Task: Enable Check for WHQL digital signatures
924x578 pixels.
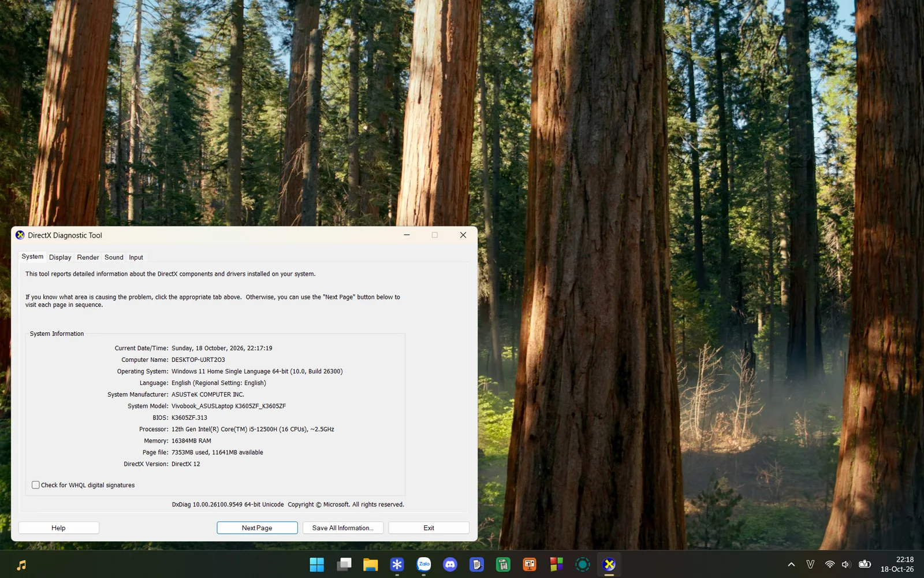Action: tap(36, 485)
